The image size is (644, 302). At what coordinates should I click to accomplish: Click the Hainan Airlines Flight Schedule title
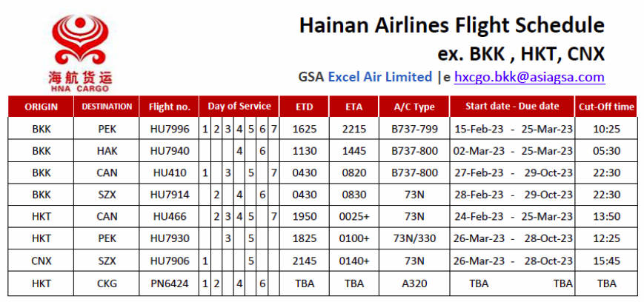pos(452,25)
